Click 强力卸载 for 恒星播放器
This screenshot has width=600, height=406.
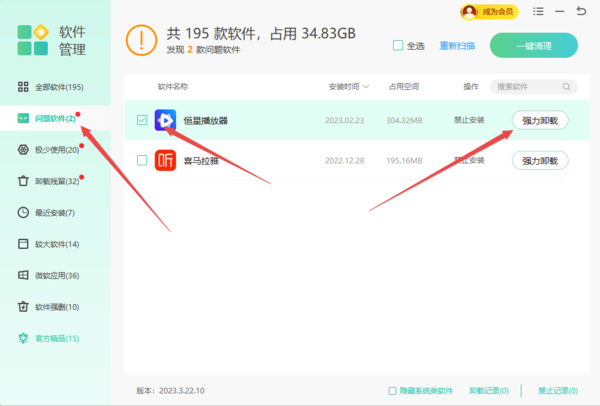pos(540,120)
